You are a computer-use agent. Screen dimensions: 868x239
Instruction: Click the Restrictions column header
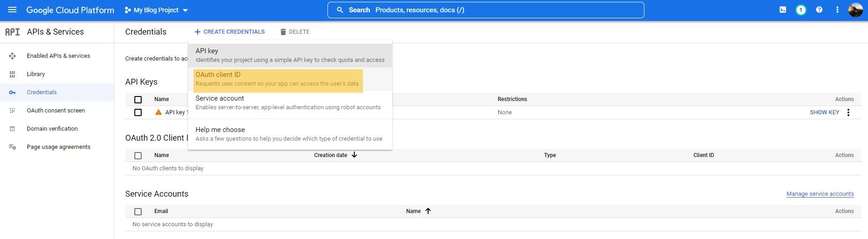click(512, 99)
